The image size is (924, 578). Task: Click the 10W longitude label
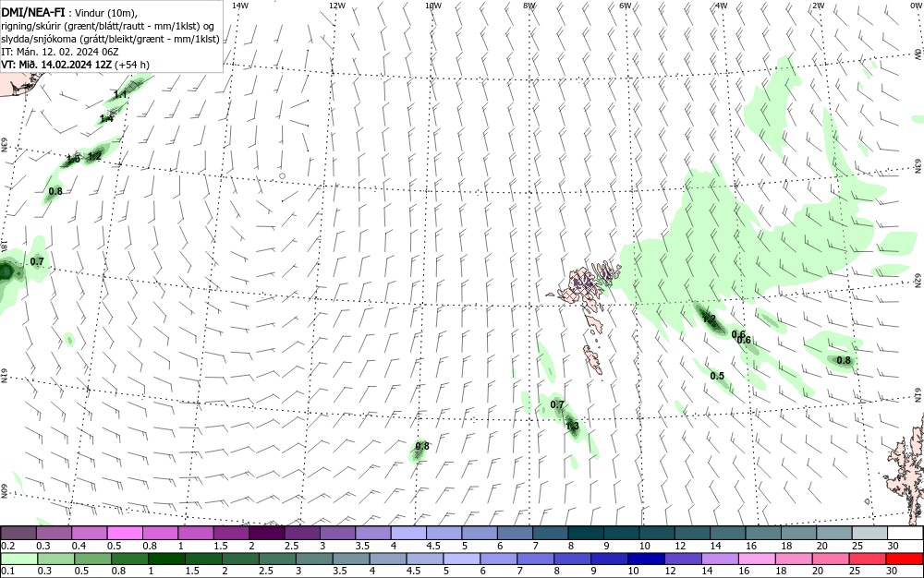pyautogui.click(x=433, y=6)
